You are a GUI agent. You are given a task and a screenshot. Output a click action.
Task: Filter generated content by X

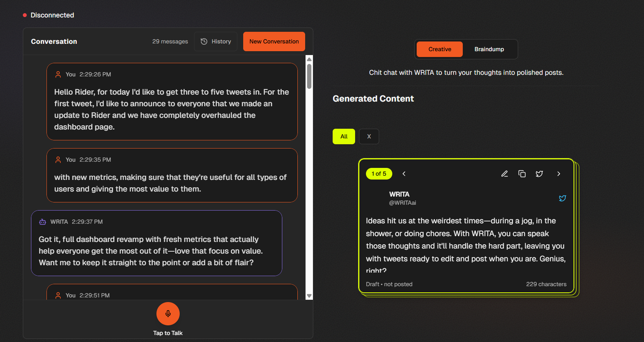click(369, 136)
